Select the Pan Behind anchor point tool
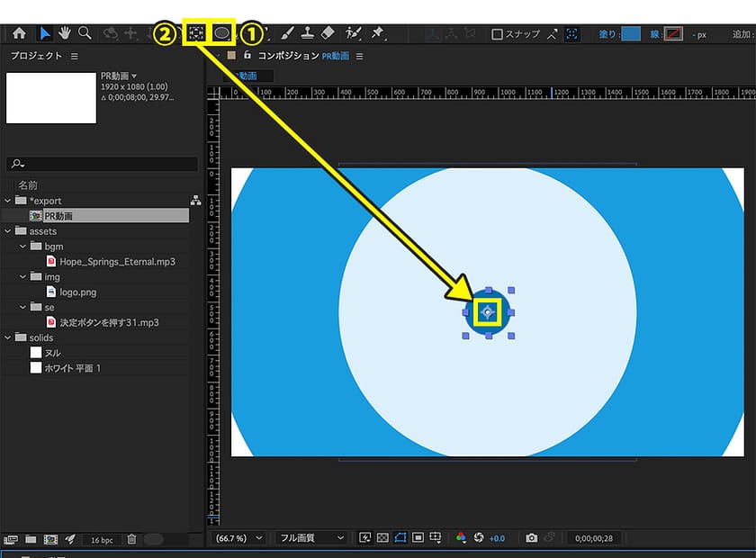 tap(193, 32)
